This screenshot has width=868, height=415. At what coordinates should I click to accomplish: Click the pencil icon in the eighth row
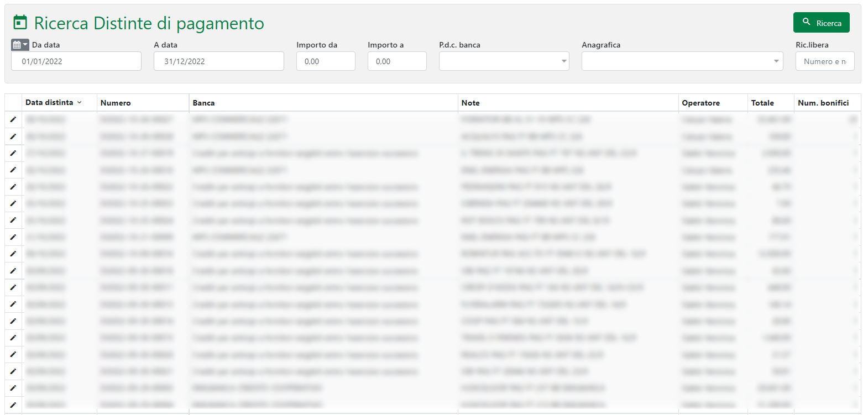point(13,237)
